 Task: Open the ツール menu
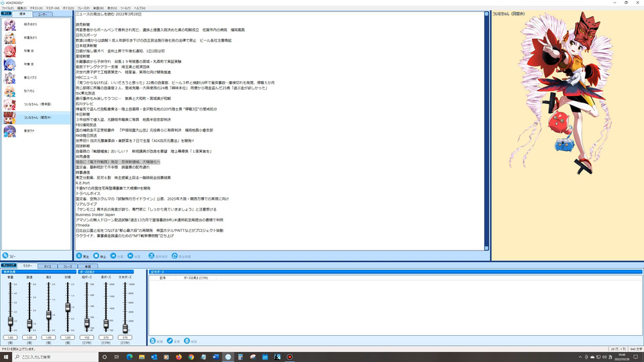click(125, 8)
